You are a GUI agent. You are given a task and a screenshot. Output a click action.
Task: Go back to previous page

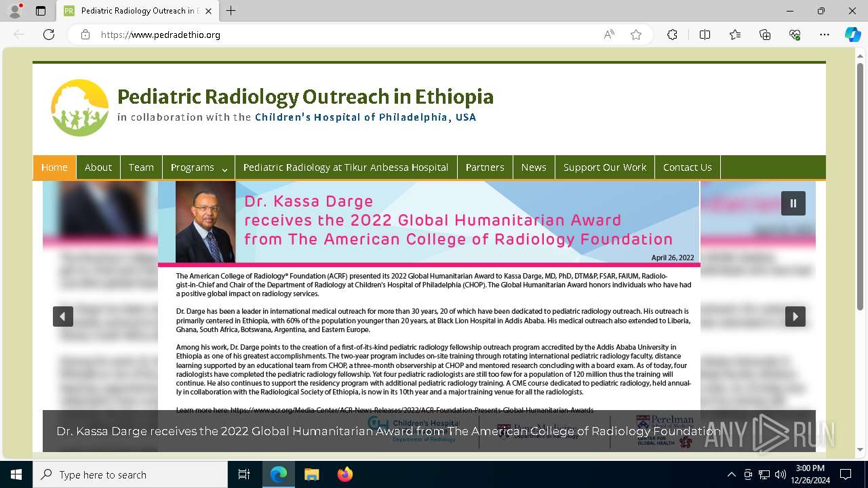coord(19,35)
